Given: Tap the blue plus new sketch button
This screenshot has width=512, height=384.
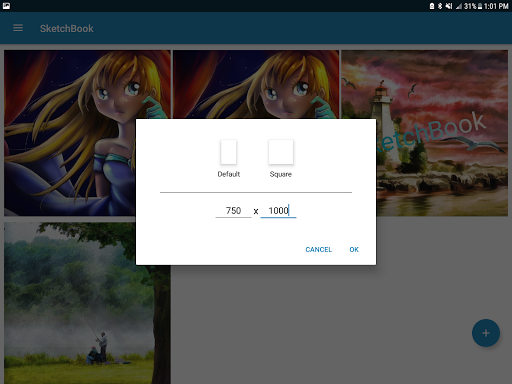Looking at the screenshot, I should [x=486, y=333].
